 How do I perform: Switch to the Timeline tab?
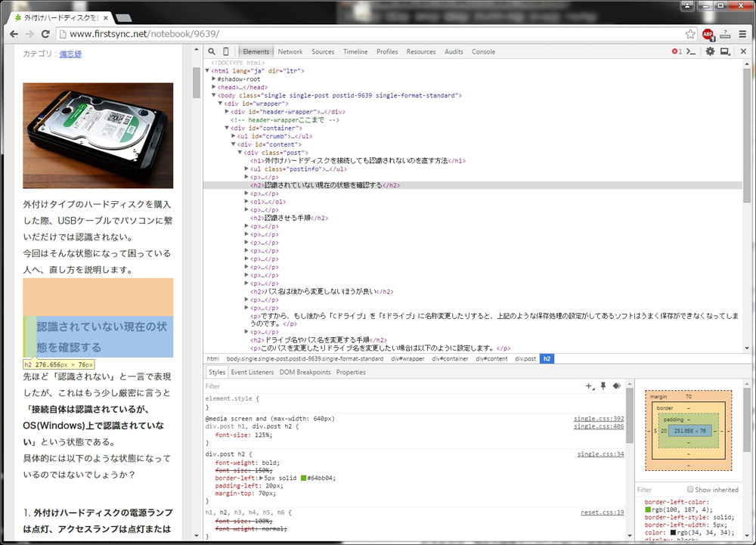[x=355, y=51]
